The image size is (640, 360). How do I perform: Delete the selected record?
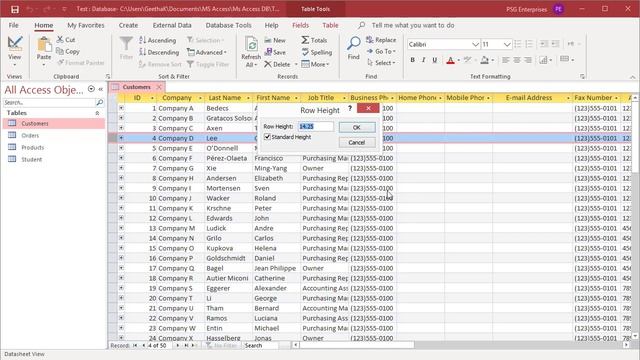point(277,64)
